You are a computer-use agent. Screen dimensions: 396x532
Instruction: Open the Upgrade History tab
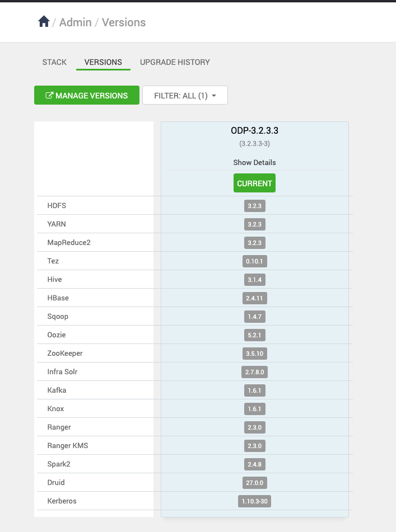175,62
